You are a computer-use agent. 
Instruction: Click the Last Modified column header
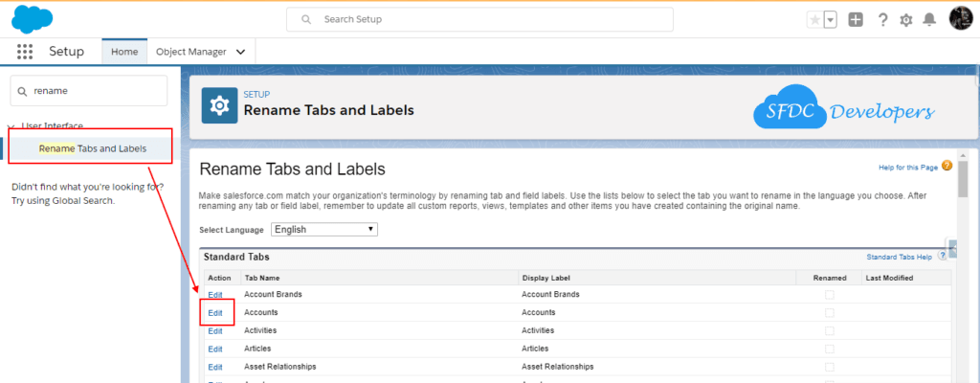pos(889,278)
